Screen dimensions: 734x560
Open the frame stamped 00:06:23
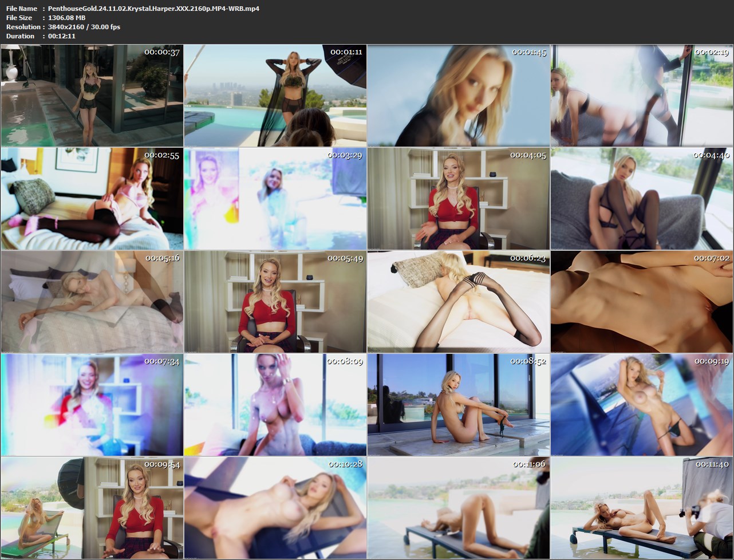click(x=459, y=302)
